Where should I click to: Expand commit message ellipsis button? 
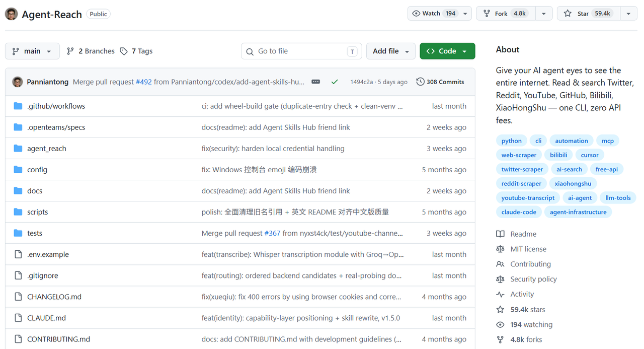[x=316, y=82]
